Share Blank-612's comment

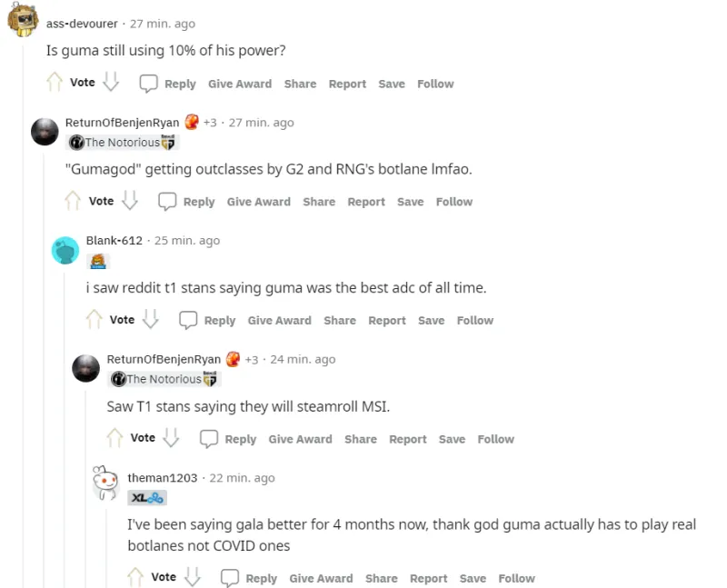pos(340,321)
